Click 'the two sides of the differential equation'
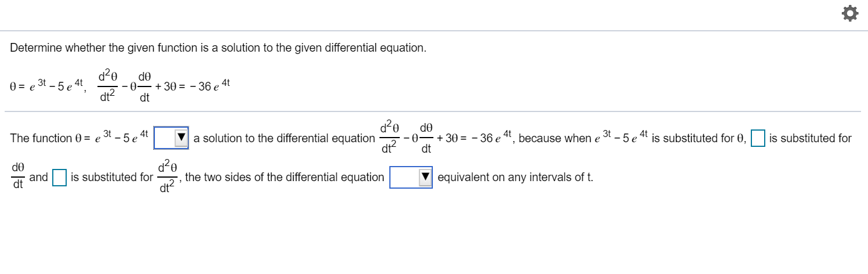 pyautogui.click(x=284, y=177)
